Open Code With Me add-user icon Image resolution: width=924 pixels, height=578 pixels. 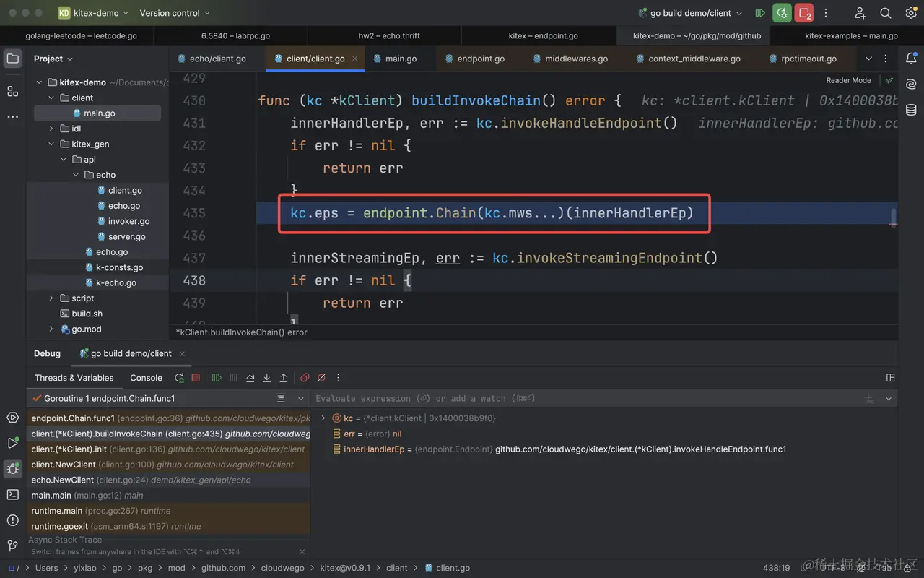pos(860,13)
